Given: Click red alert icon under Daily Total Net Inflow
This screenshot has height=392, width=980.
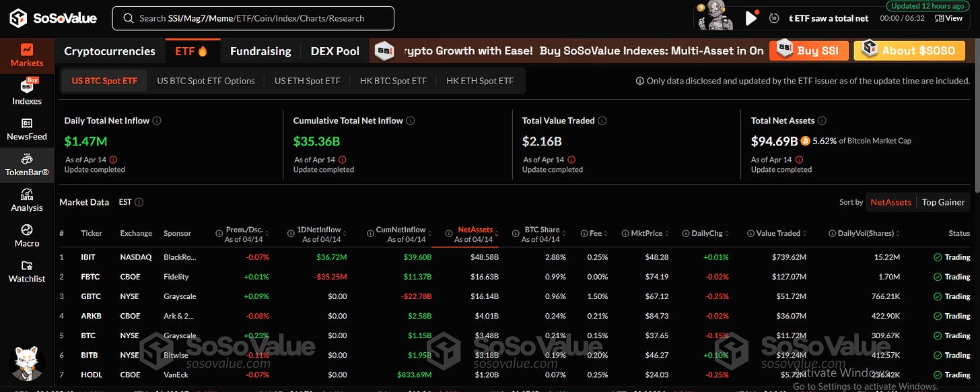Looking at the screenshot, I should [x=113, y=160].
